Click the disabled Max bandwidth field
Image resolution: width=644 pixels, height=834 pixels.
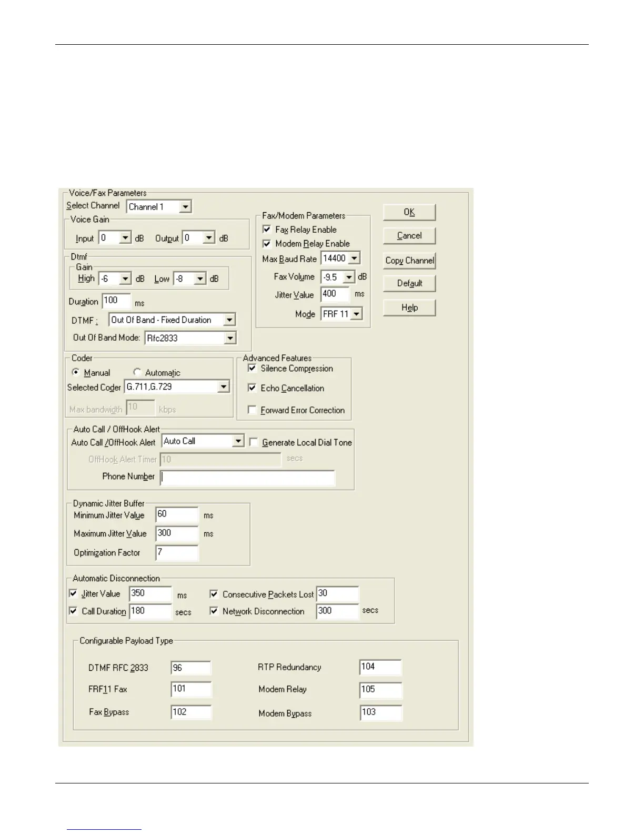[140, 408]
